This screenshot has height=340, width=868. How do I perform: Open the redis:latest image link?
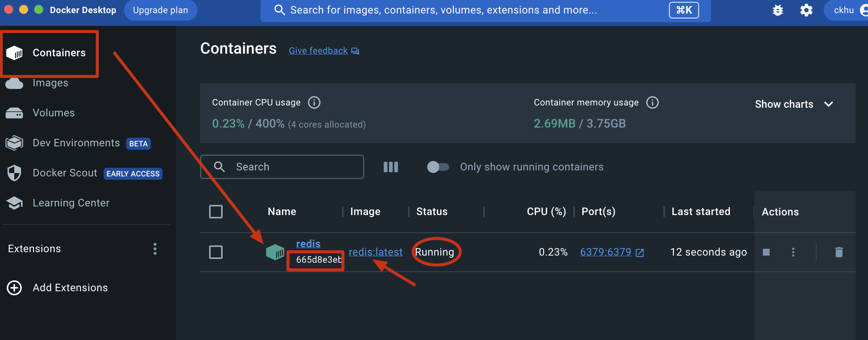pyautogui.click(x=375, y=252)
